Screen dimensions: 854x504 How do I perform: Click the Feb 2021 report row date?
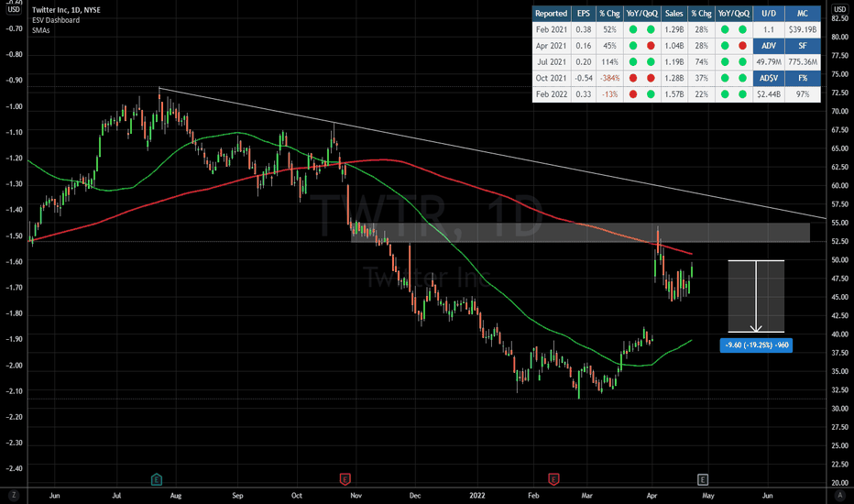[552, 29]
